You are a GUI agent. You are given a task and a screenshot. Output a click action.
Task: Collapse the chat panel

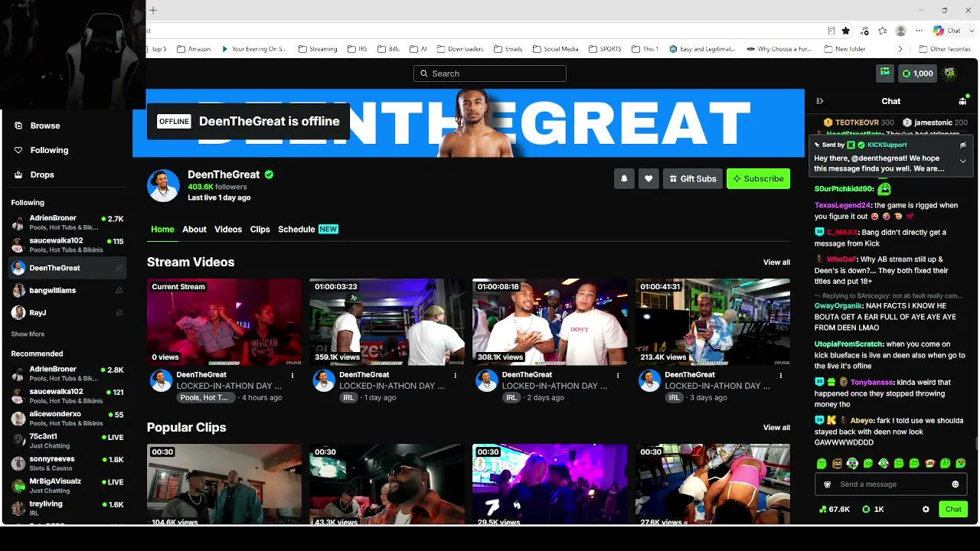(820, 101)
